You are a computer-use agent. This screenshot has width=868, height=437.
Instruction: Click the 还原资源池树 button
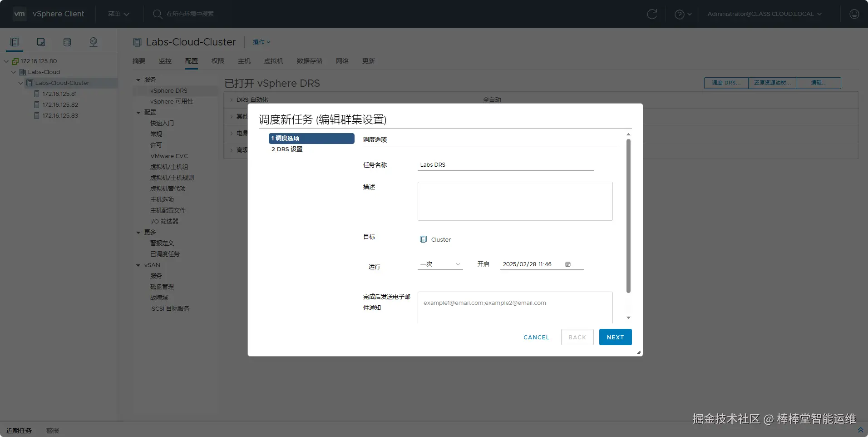pos(772,83)
